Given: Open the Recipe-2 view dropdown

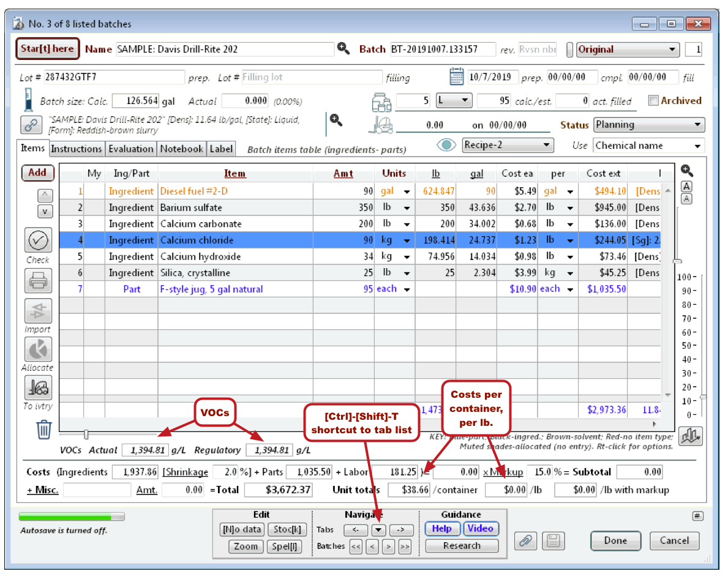Looking at the screenshot, I should coord(508,145).
